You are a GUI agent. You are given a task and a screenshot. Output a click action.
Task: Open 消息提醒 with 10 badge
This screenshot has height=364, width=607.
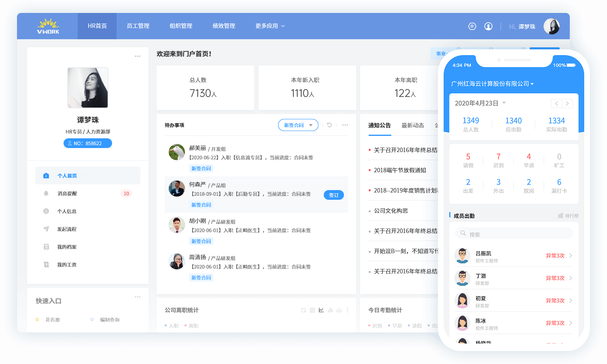[88, 193]
